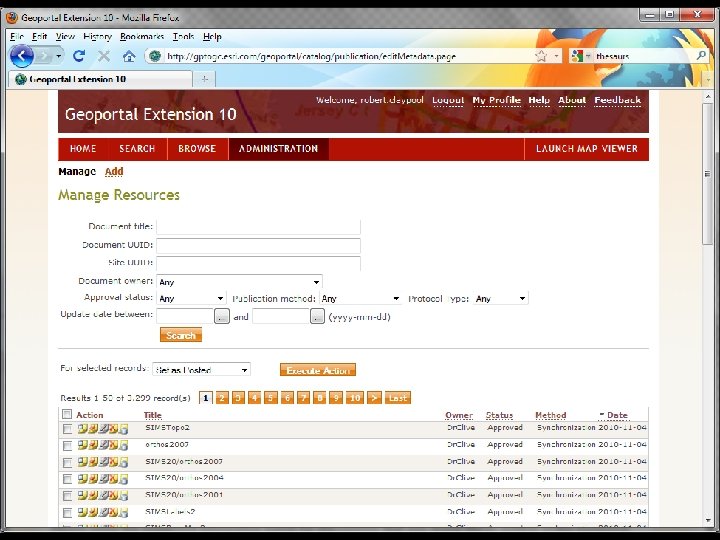Viewport: 720px width, 540px height.
Task: Sort the table by the Title column
Action: (x=152, y=415)
